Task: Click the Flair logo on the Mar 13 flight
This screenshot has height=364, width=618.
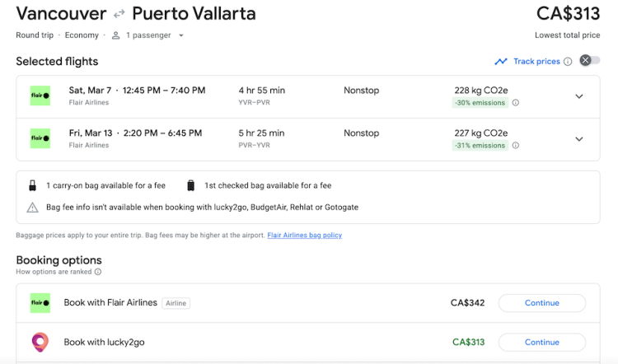Action: point(40,138)
